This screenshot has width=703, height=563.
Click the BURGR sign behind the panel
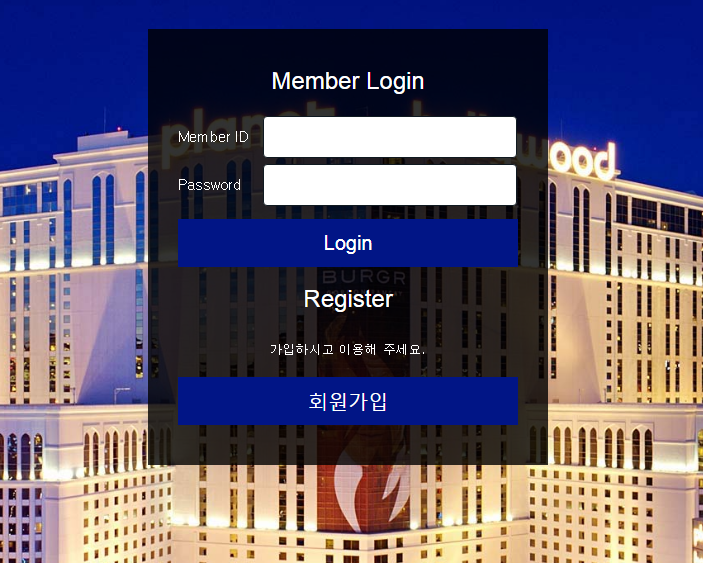tap(364, 277)
